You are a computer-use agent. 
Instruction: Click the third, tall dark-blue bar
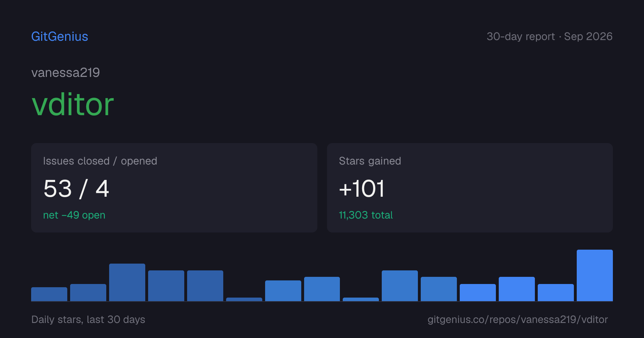[127, 282]
